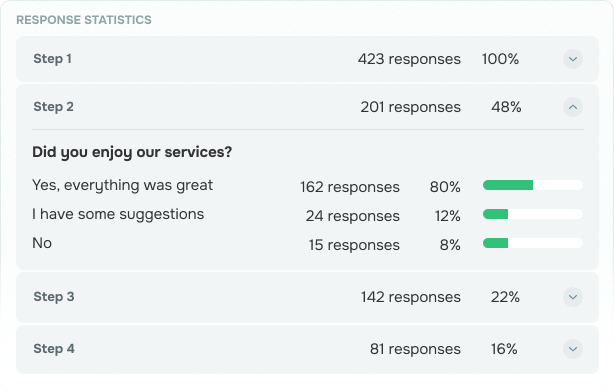Click the 12% suggestions progress bar
The image size is (614, 390).
pos(533,214)
